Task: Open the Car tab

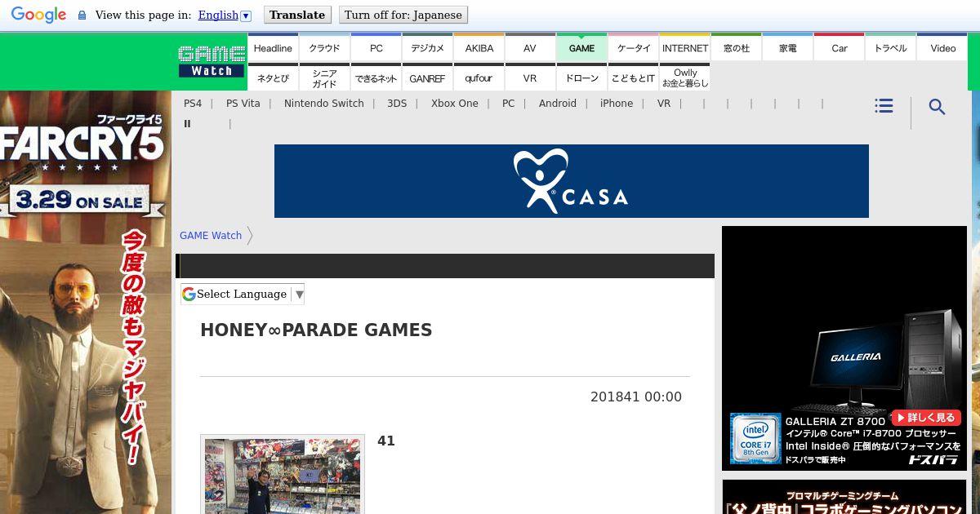Action: (x=839, y=48)
